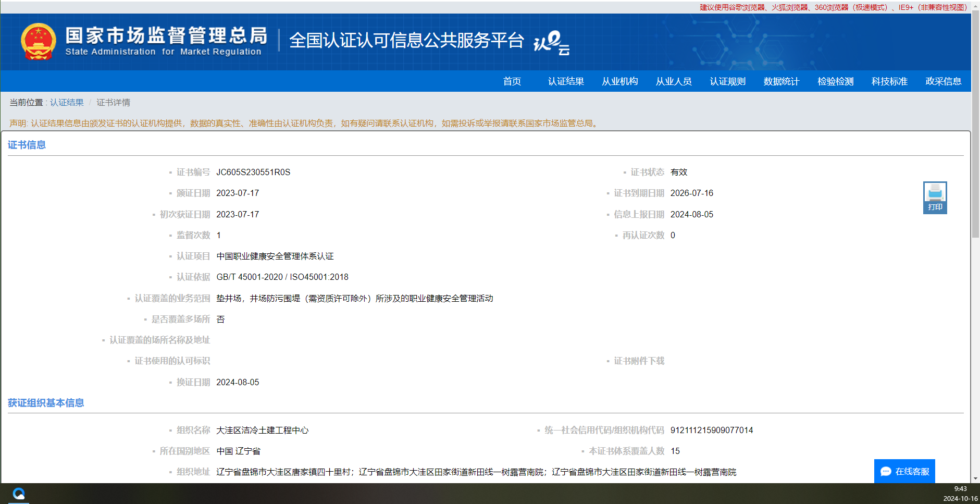Click the 证书使用的认可标识 label

click(172, 361)
